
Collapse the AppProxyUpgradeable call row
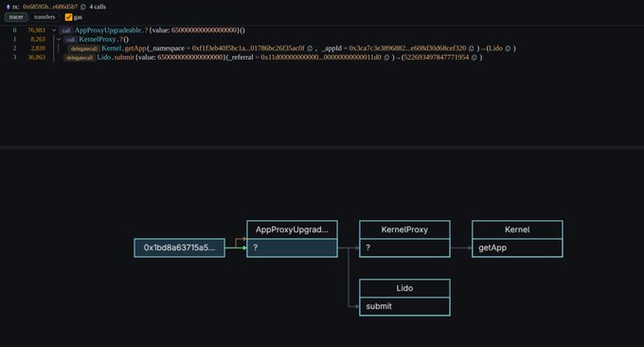tap(54, 30)
